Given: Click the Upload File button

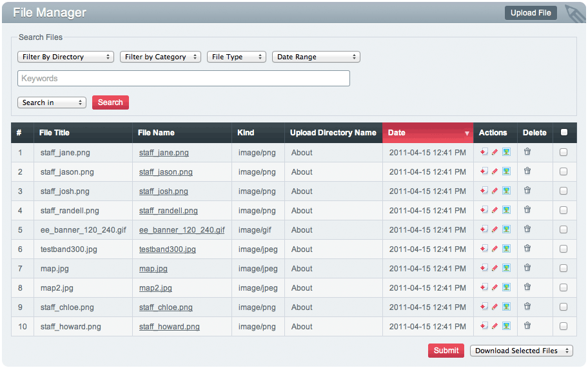Looking at the screenshot, I should 531,13.
